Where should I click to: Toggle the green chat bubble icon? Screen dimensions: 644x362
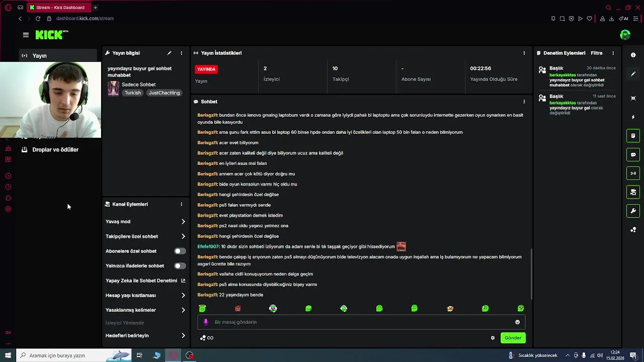[633, 154]
